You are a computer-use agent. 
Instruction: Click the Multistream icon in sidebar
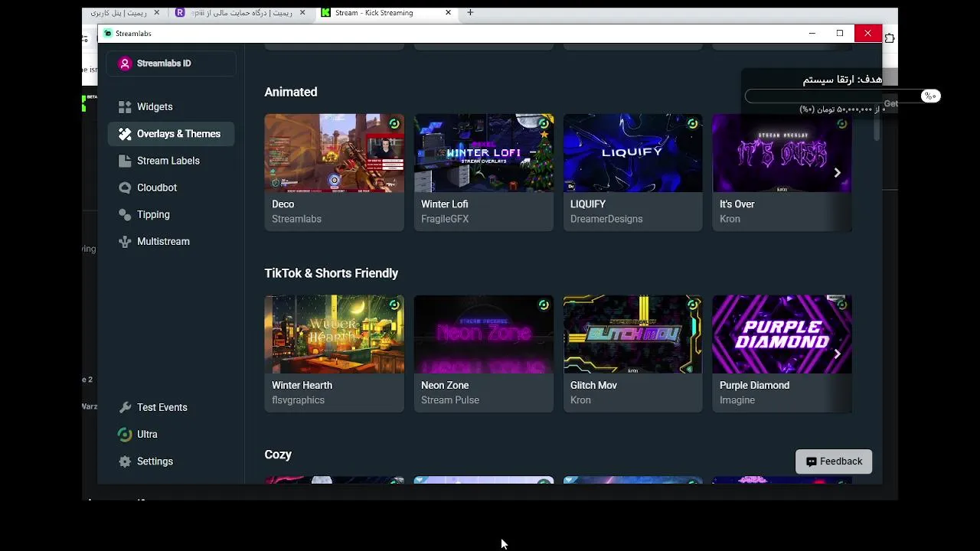coord(125,242)
